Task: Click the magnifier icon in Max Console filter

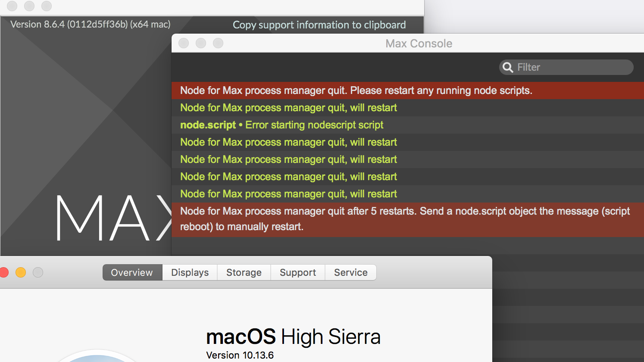Action: pyautogui.click(x=508, y=67)
